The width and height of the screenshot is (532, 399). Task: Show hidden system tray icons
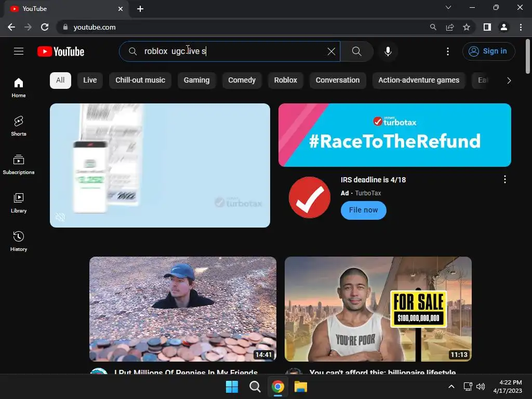[451, 387]
